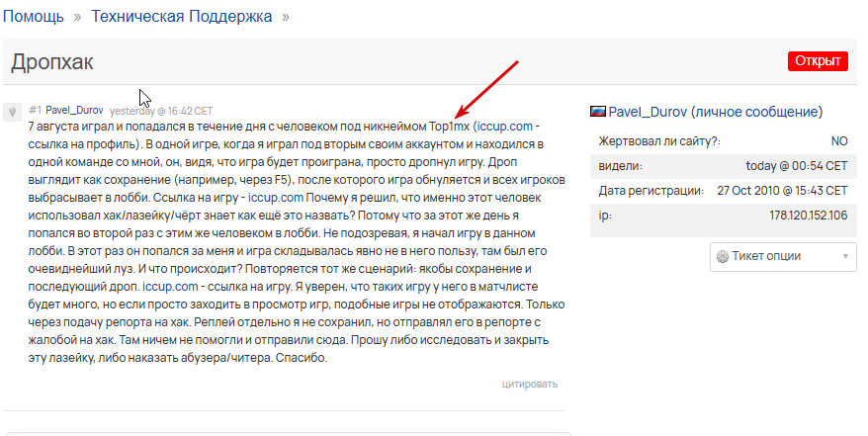
Task: Click the Жертвовал ли сайту? label
Action: click(x=659, y=141)
